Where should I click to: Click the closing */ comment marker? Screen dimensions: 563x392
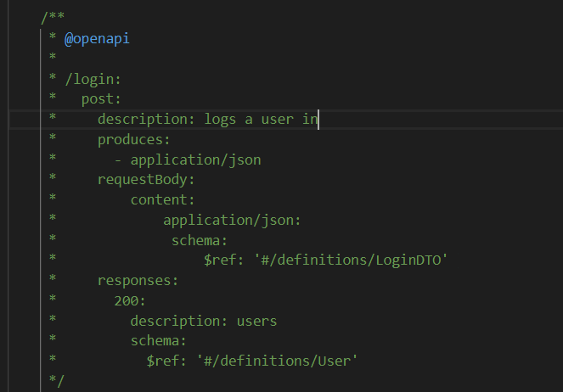click(x=56, y=381)
